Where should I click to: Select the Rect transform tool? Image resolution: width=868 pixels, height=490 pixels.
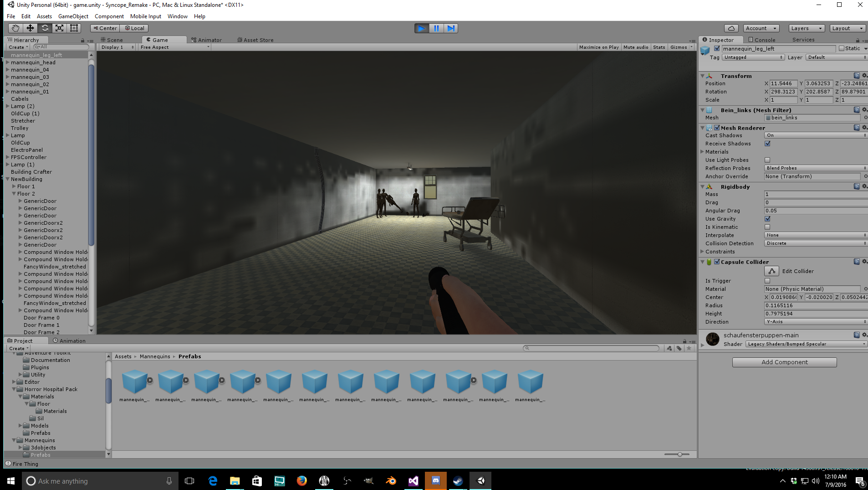point(74,28)
